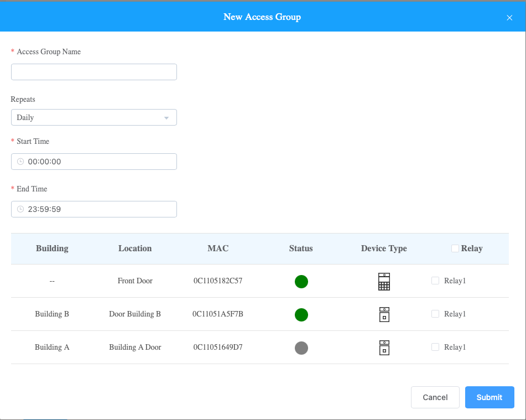The height and width of the screenshot is (420, 526).
Task: Click the device type icon for Building A Door
Action: (x=384, y=348)
